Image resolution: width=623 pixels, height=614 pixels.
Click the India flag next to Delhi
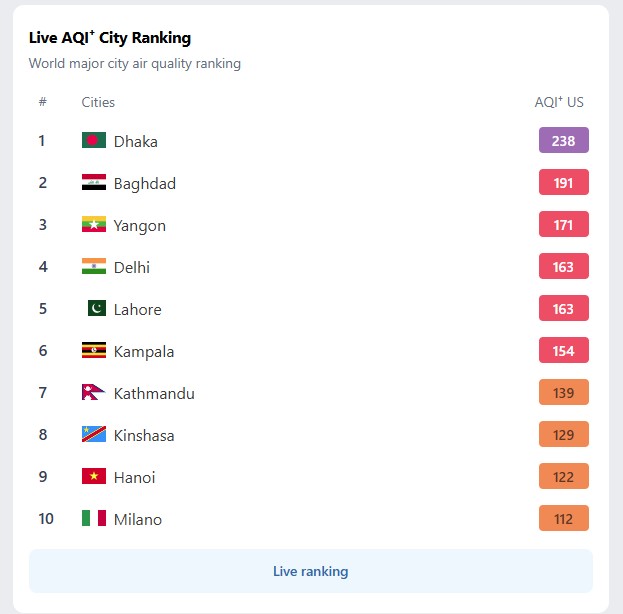[94, 266]
